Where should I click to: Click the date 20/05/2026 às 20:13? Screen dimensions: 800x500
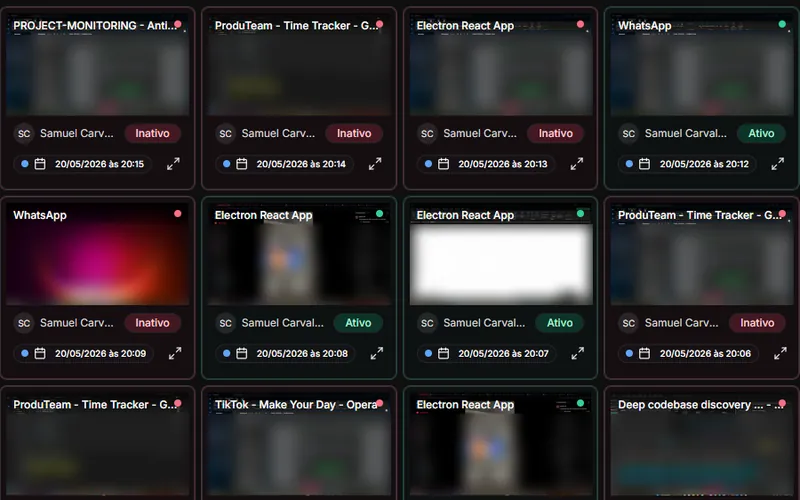tap(503, 164)
